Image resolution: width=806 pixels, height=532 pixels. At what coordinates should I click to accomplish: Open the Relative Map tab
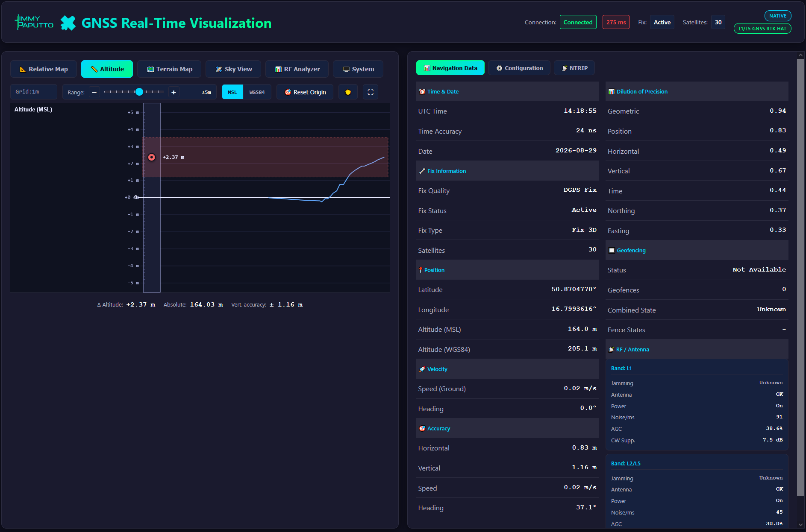coord(44,69)
